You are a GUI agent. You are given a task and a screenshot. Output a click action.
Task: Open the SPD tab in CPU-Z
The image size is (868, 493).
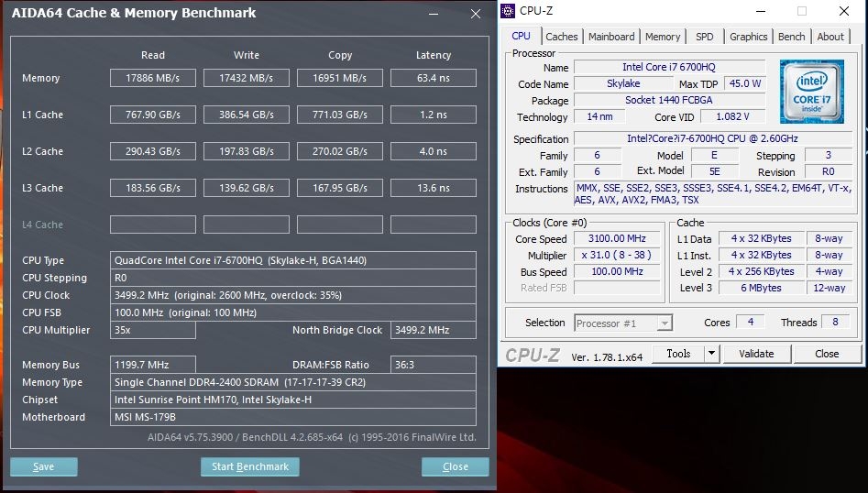[704, 37]
